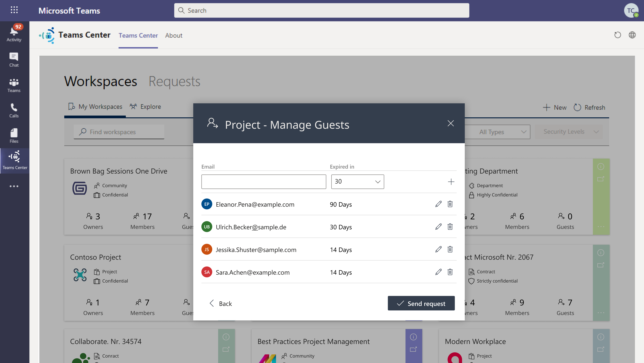Click the reload icon in app header
This screenshot has width=644, height=363.
[x=618, y=35]
